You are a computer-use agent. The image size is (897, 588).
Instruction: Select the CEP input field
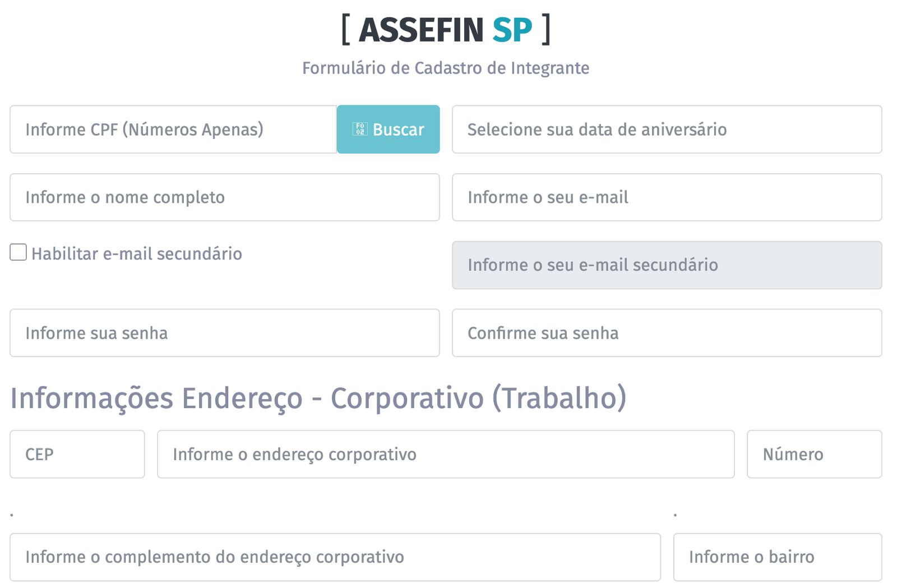click(x=77, y=454)
